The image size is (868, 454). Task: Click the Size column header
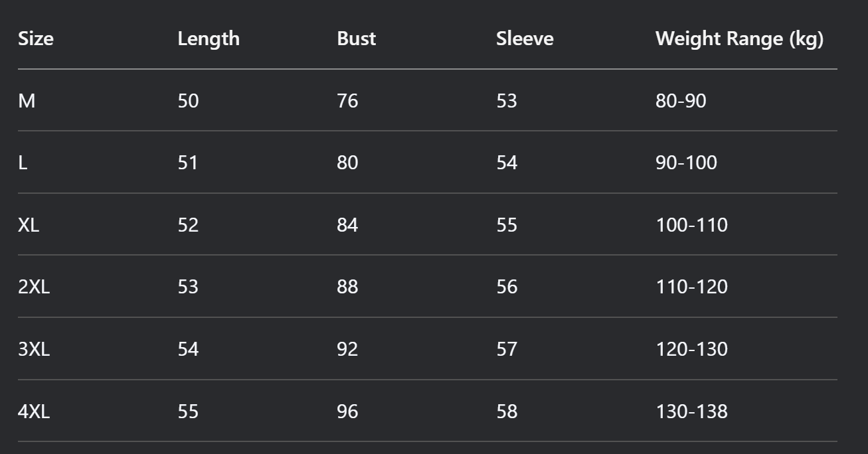(x=36, y=38)
